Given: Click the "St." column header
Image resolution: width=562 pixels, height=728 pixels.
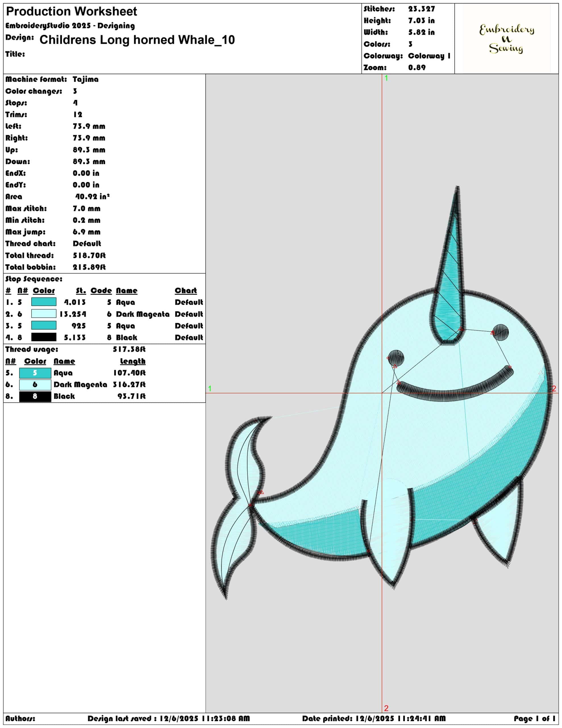Looking at the screenshot, I should point(81,291).
